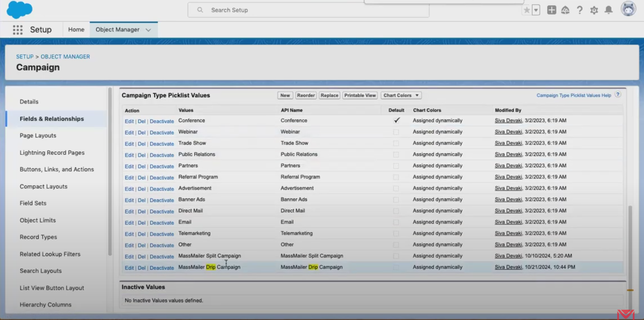Open the notifications bell icon

point(609,10)
